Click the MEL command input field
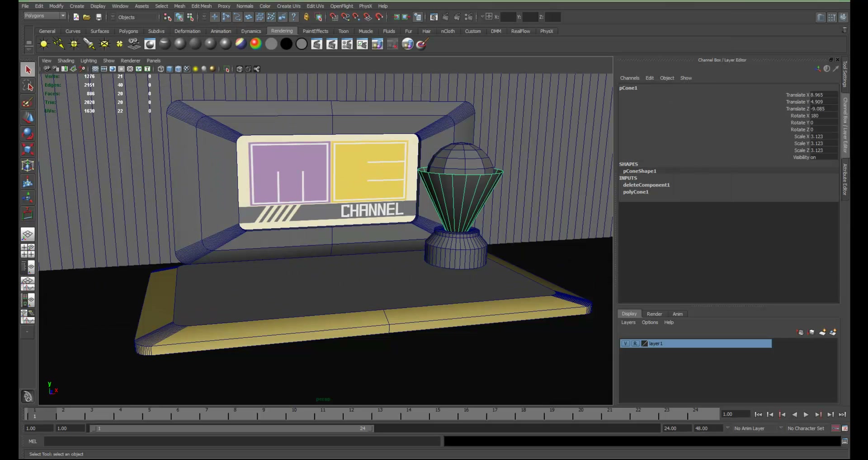 coord(242,441)
